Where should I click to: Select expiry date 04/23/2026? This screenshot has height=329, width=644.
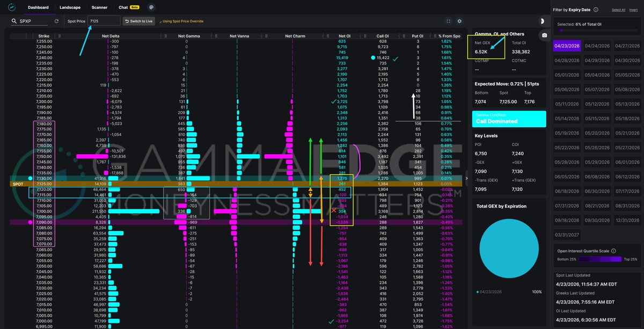[566, 46]
